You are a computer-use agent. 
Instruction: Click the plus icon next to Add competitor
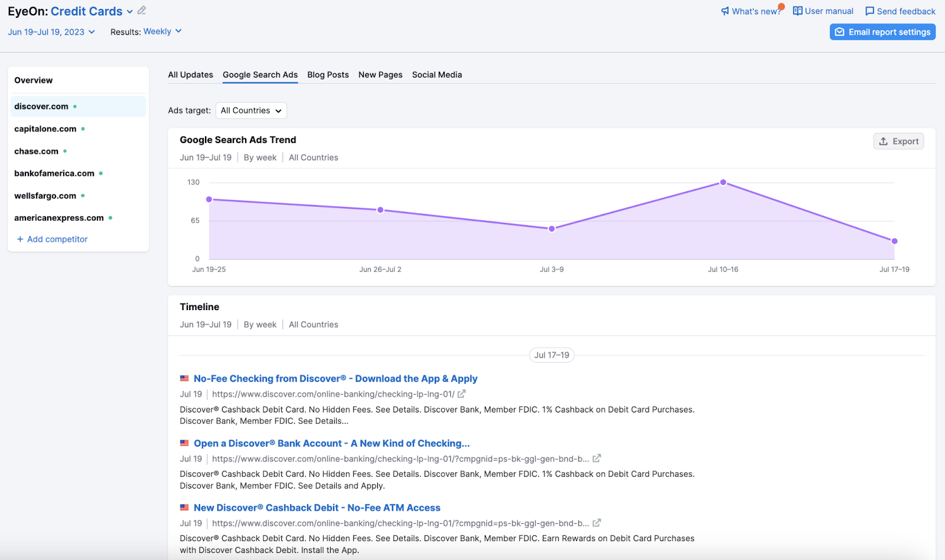pos(20,239)
